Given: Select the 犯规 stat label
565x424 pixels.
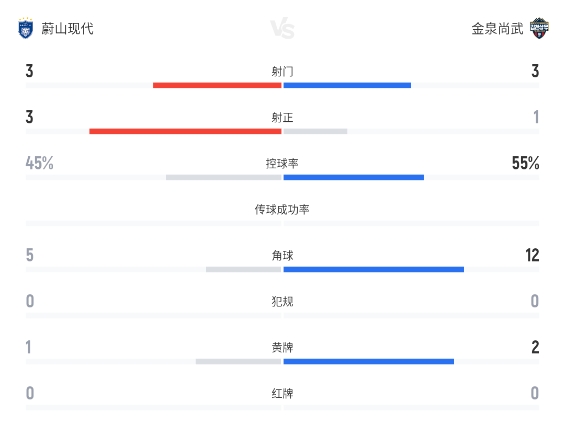Looking at the screenshot, I should [282, 301].
